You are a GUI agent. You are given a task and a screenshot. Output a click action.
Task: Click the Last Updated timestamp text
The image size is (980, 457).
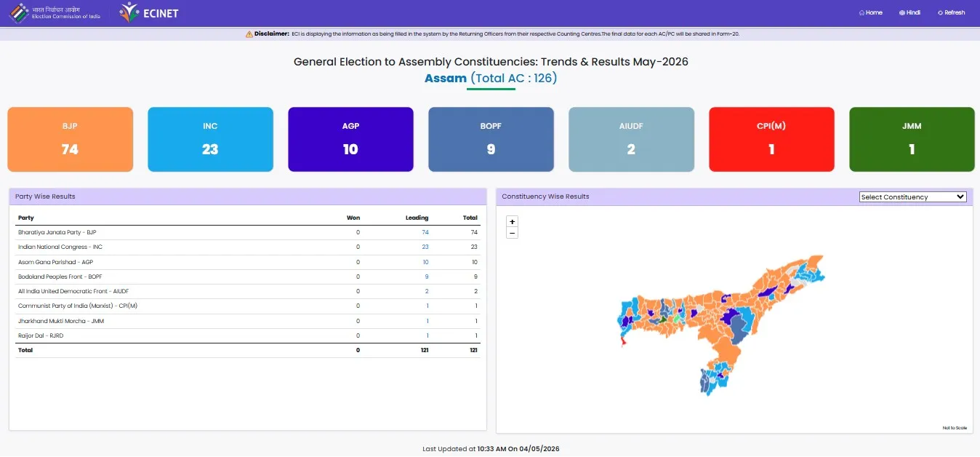491,449
